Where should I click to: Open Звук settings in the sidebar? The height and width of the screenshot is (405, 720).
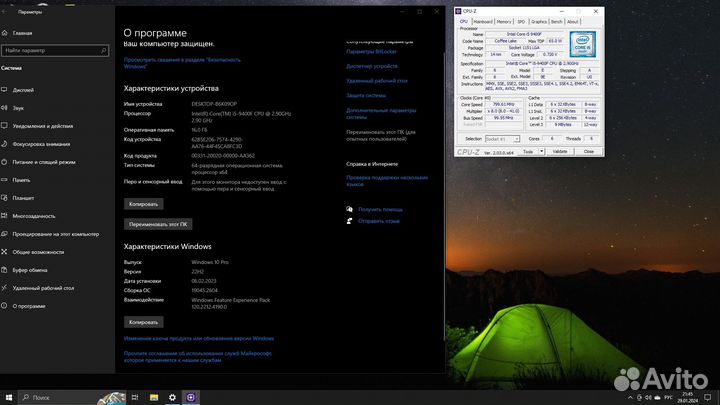tap(18, 108)
